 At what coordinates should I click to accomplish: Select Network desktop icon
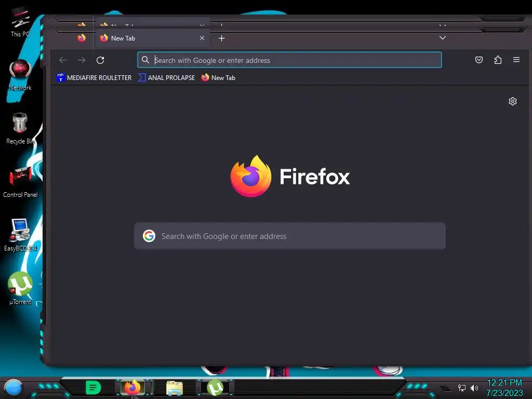pyautogui.click(x=20, y=75)
